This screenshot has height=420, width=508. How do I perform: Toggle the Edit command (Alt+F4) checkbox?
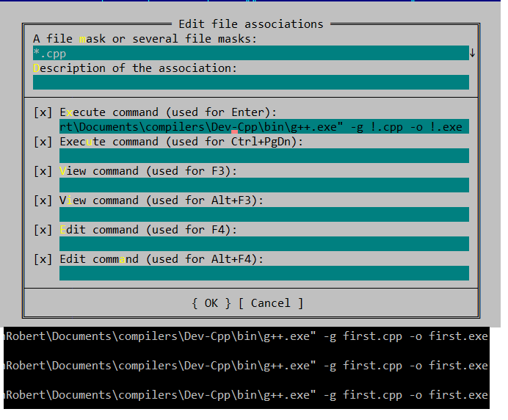pyautogui.click(x=43, y=259)
